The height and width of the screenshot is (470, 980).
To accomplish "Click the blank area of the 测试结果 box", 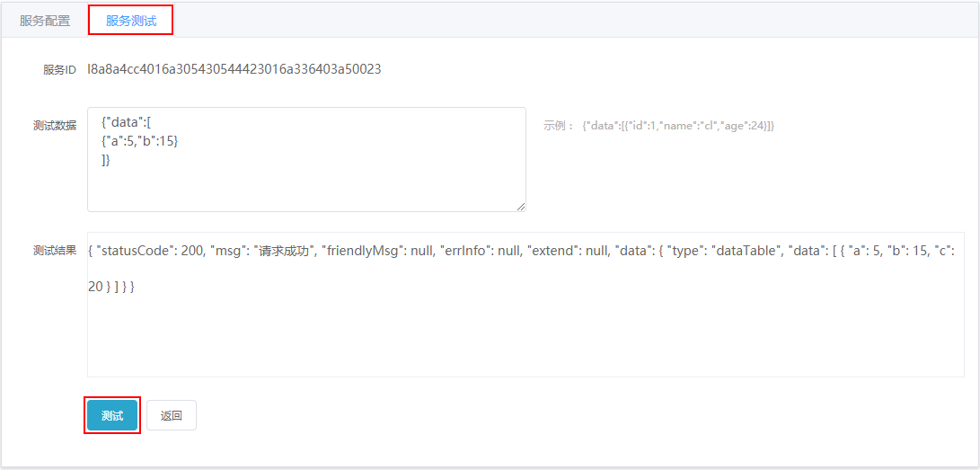I will pyautogui.click(x=525, y=338).
